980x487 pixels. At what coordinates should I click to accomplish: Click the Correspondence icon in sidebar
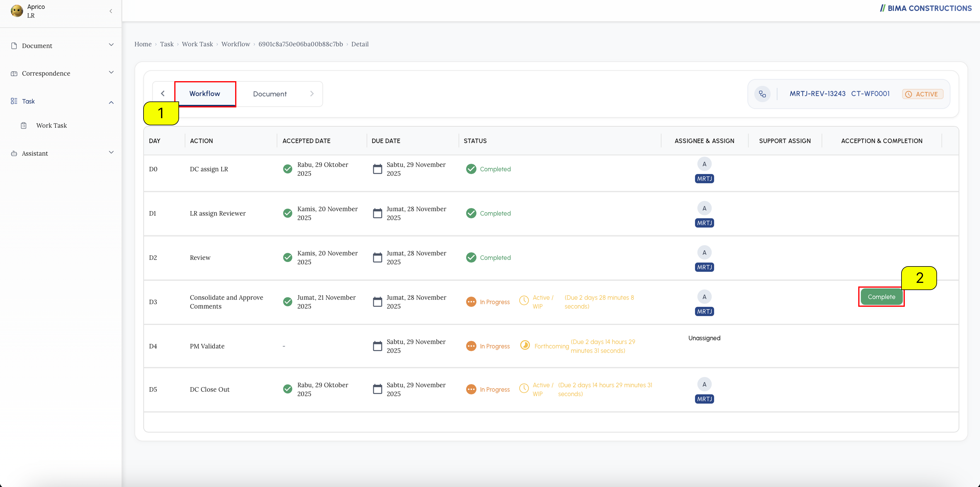tap(14, 73)
